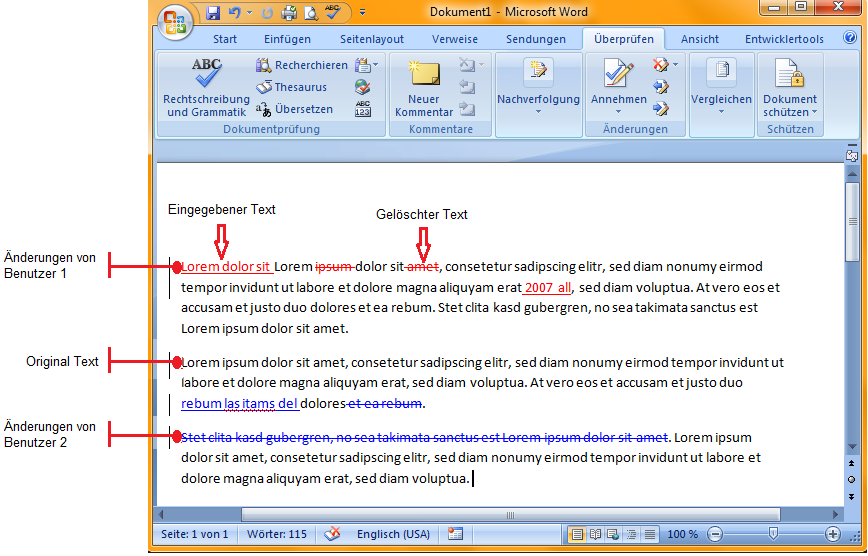Viewport: 868px width, 556px height.
Task: Click the Recherchieren button
Action: 302,65
